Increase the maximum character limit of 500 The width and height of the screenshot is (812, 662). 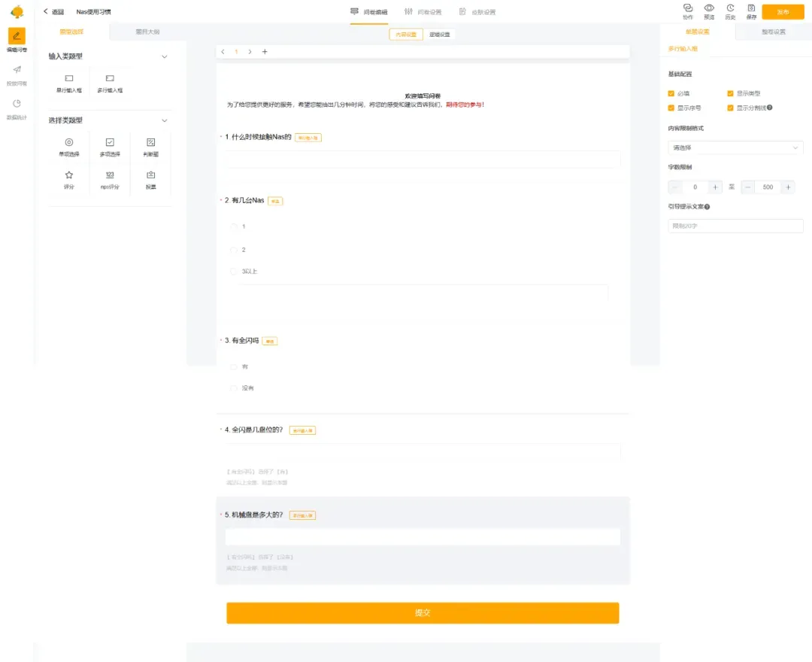click(x=788, y=187)
